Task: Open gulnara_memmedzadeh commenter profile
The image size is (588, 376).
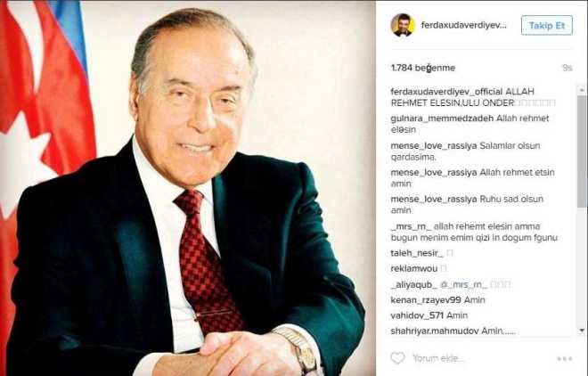Action: (442, 119)
